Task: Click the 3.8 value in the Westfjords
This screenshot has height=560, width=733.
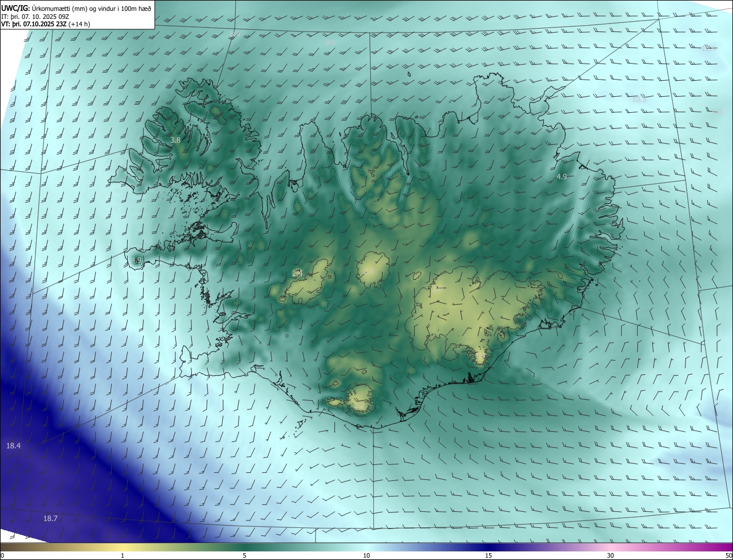Action: 176,140
